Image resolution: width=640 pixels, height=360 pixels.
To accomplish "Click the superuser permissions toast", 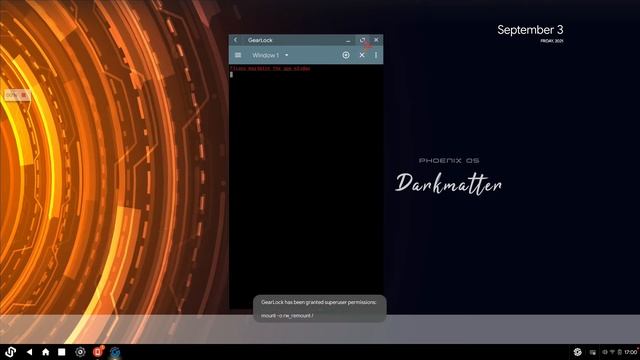I will pyautogui.click(x=320, y=309).
